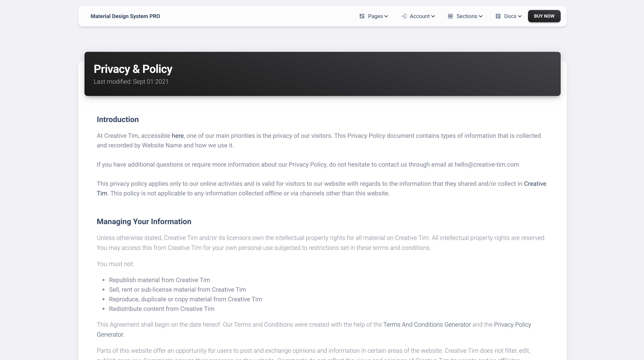Viewport: 644px width, 360px height.
Task: Click the Privacy & Policy header title
Action: pos(133,69)
